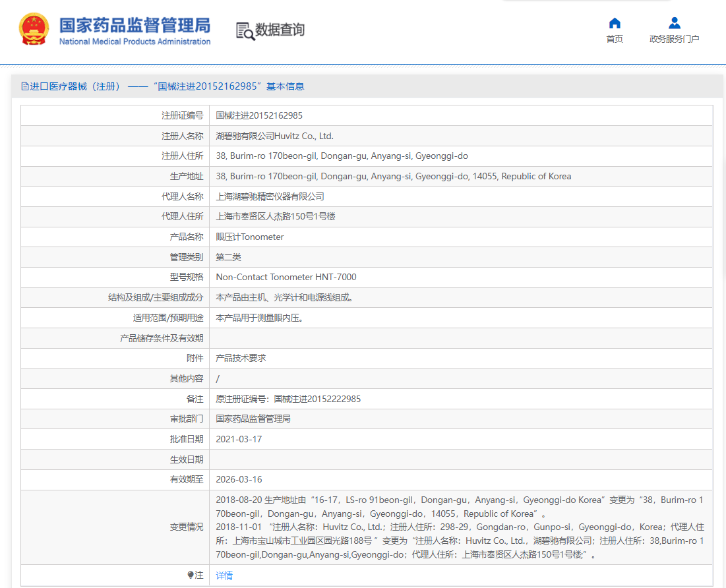Click the 产品储存条件及有效期 row label
Screen dimensions: 726x588
(x=162, y=338)
